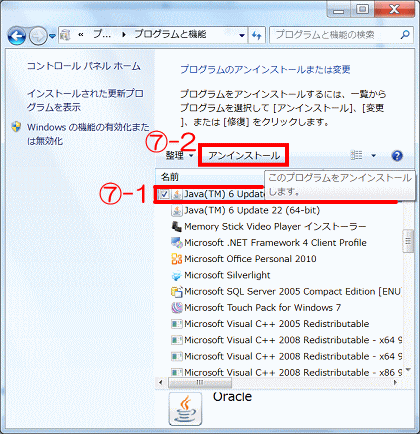Click the Touch Pack icon
Screen dimensions: 420x434
177,308
